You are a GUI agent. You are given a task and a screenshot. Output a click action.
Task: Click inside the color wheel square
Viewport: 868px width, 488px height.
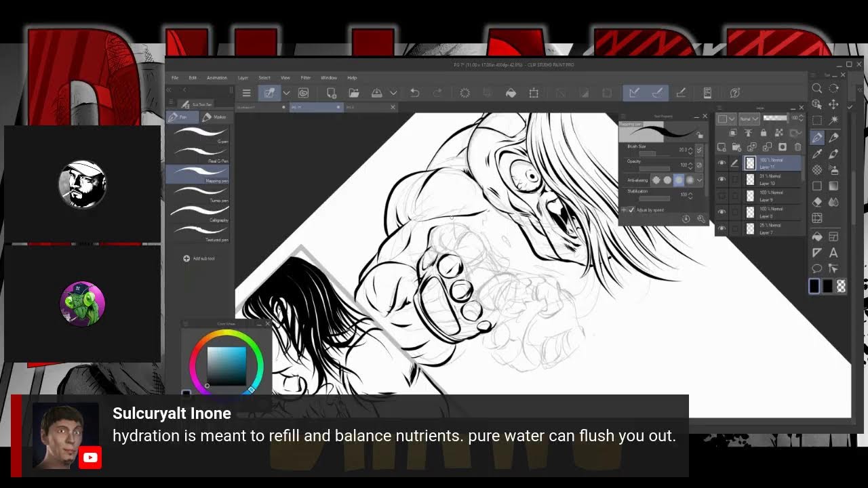click(226, 365)
